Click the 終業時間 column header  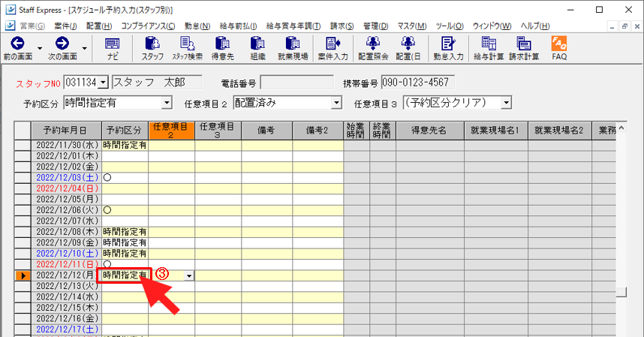coord(383,131)
